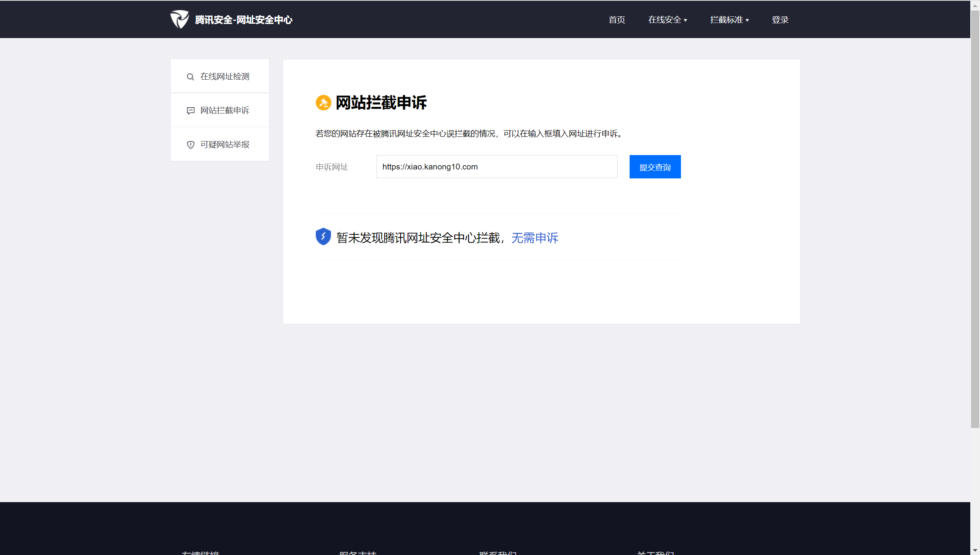Click the chat bubble icon beside 网站拦截申诉
The height and width of the screenshot is (555, 980).
(191, 111)
